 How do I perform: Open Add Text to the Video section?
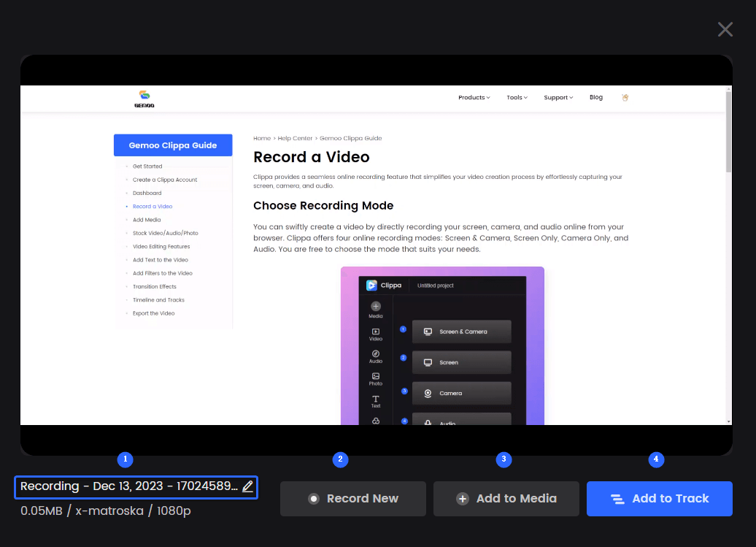(x=160, y=260)
